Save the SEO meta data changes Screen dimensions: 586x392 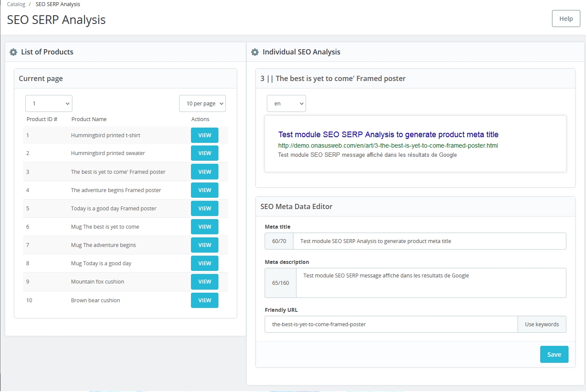click(554, 354)
